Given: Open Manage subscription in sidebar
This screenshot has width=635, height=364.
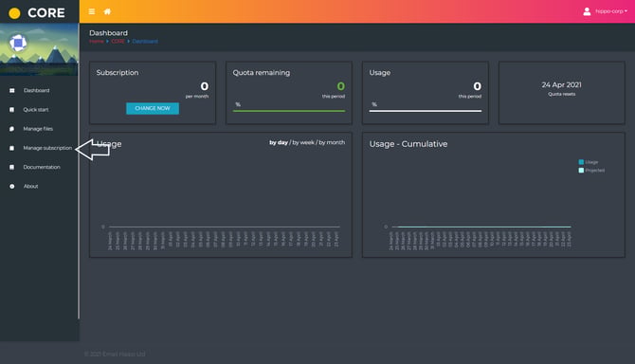Looking at the screenshot, I should [x=47, y=148].
